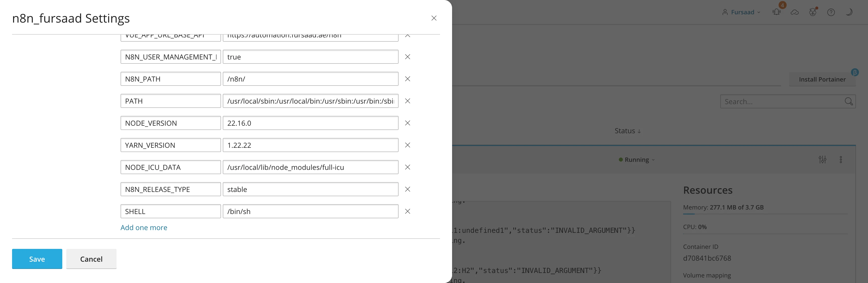Open container settings sliders icon
Viewport: 868px width, 283px height.
pyautogui.click(x=823, y=160)
